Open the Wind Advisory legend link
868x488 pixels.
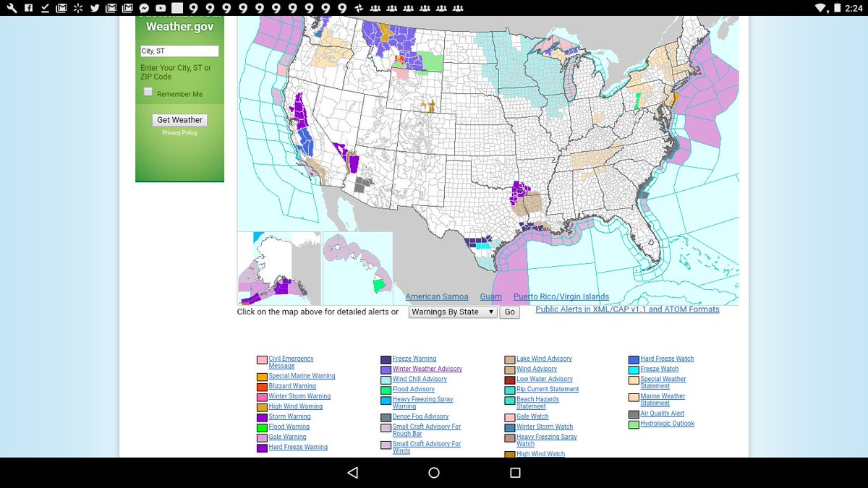tap(537, 369)
